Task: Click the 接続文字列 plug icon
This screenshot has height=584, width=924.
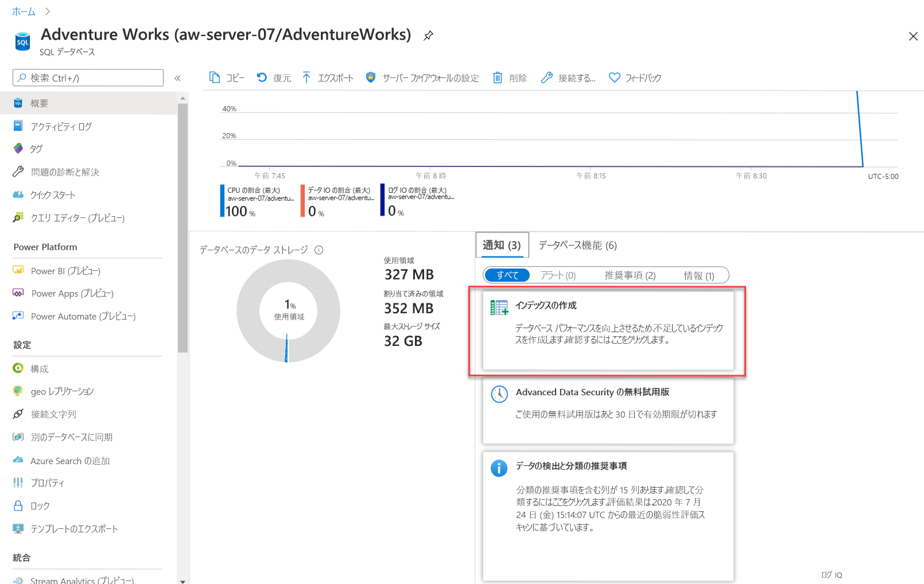Action: click(x=18, y=414)
